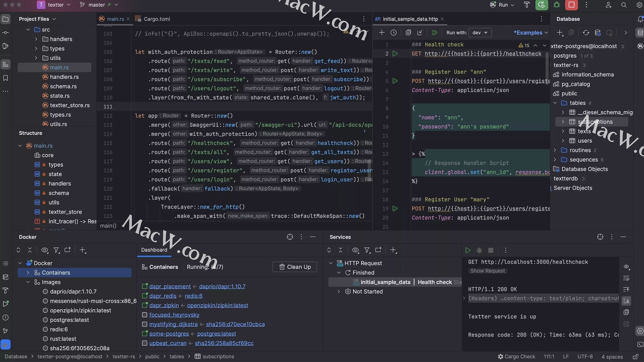Add a new service with plus icon
The height and width of the screenshot is (362, 644).
393,250
